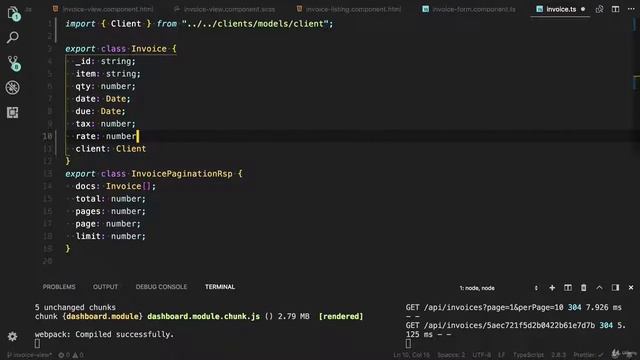640x360 pixels.
Task: Click the TypeScript version in status bar
Action: pos(558,355)
